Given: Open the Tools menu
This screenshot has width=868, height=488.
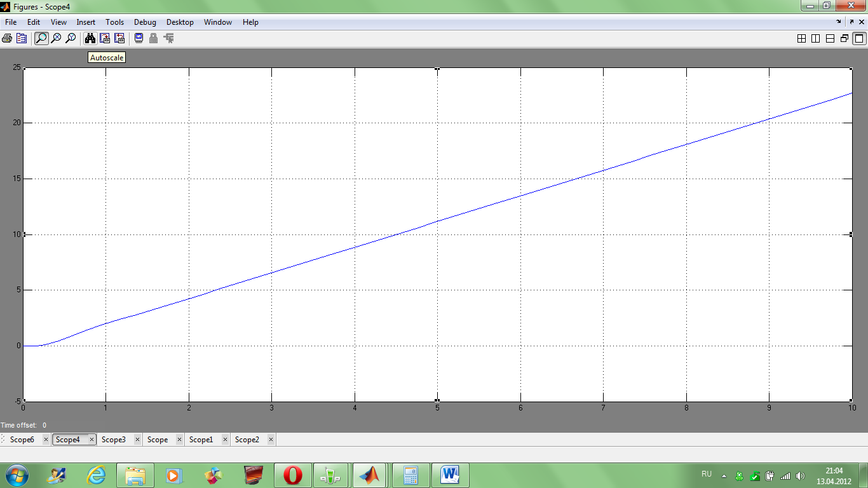Looking at the screenshot, I should (115, 22).
